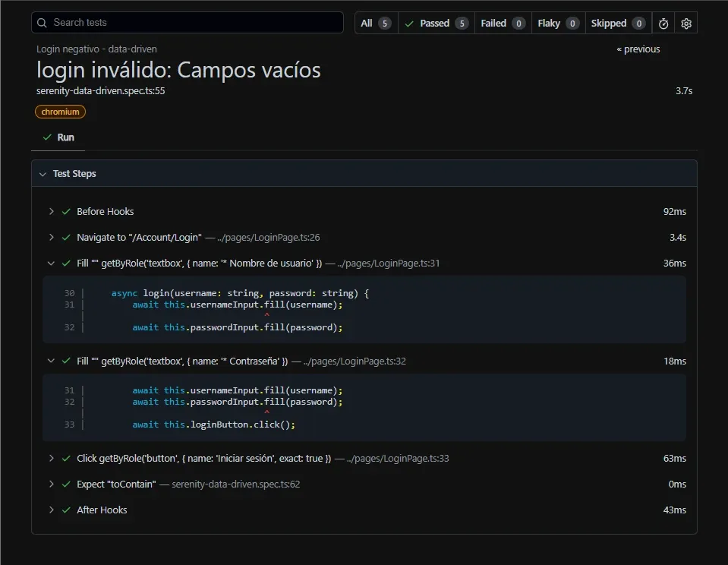728x565 pixels.
Task: Toggle the Skipped tests filter
Action: [617, 23]
